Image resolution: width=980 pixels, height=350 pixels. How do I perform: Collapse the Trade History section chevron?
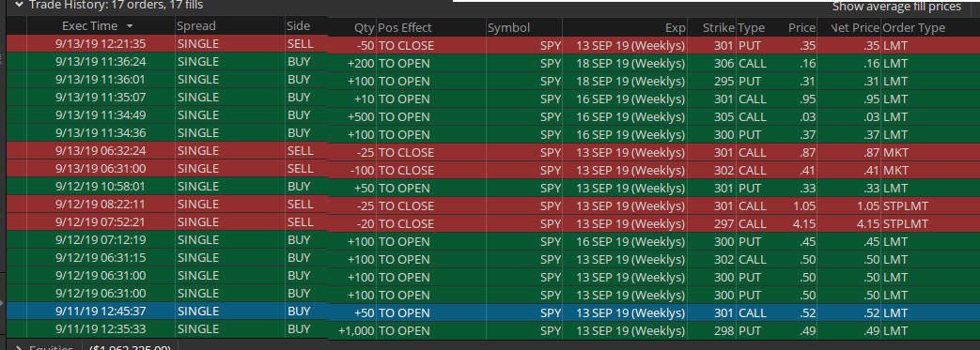(x=18, y=5)
